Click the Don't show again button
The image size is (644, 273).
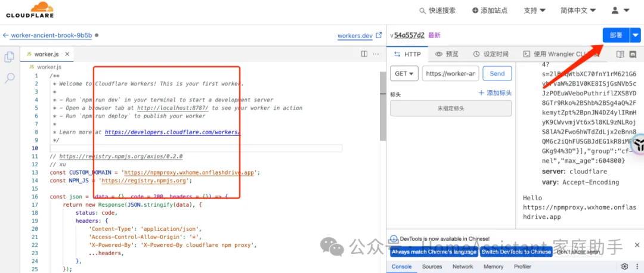(x=578, y=252)
